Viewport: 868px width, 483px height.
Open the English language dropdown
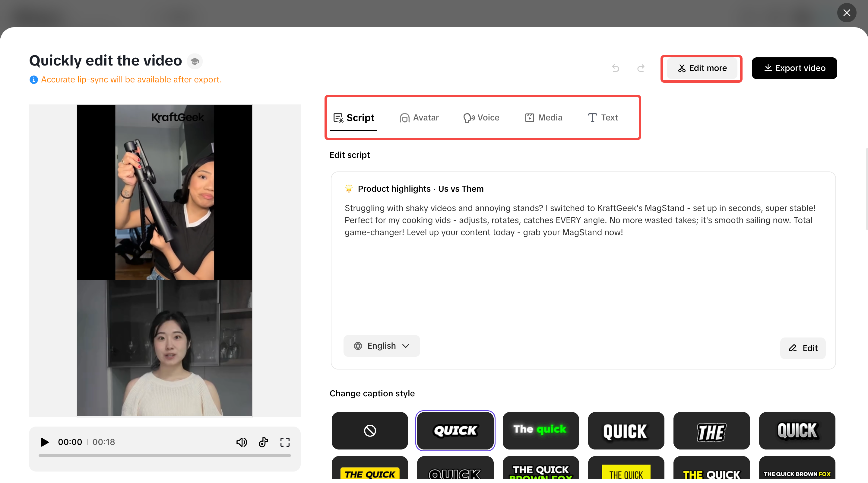click(x=382, y=346)
